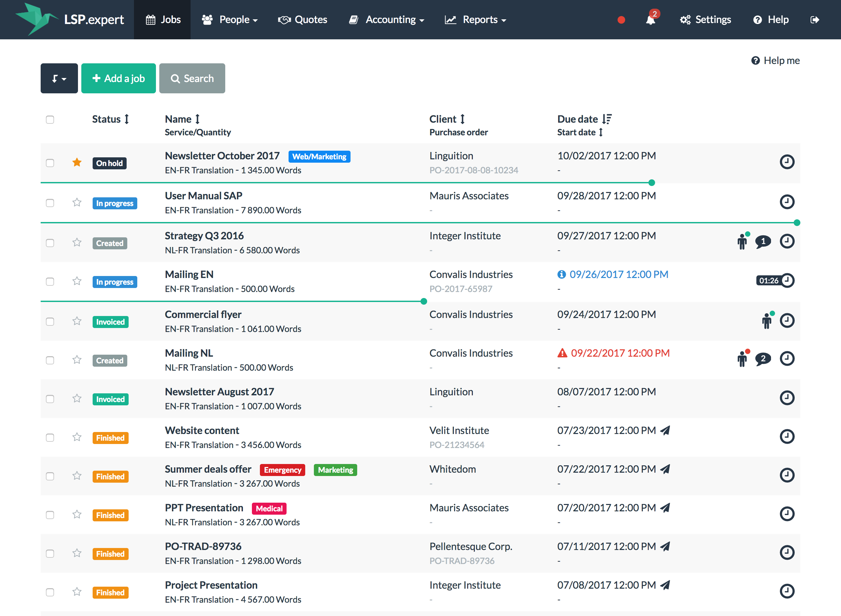Check the Mailing NL job checkbox

pos(50,360)
